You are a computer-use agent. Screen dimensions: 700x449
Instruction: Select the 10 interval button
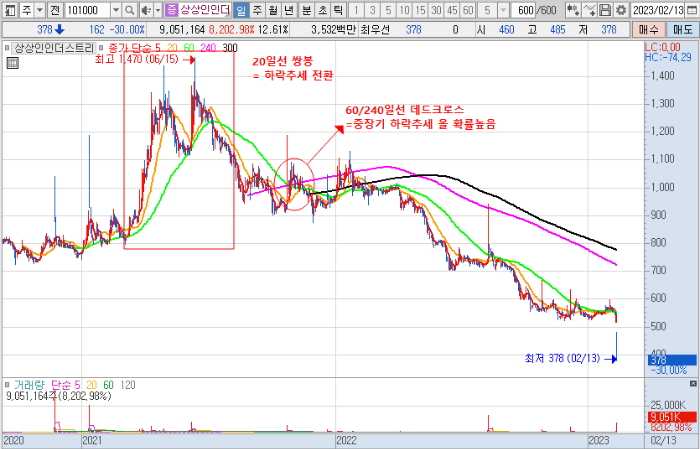click(x=404, y=10)
